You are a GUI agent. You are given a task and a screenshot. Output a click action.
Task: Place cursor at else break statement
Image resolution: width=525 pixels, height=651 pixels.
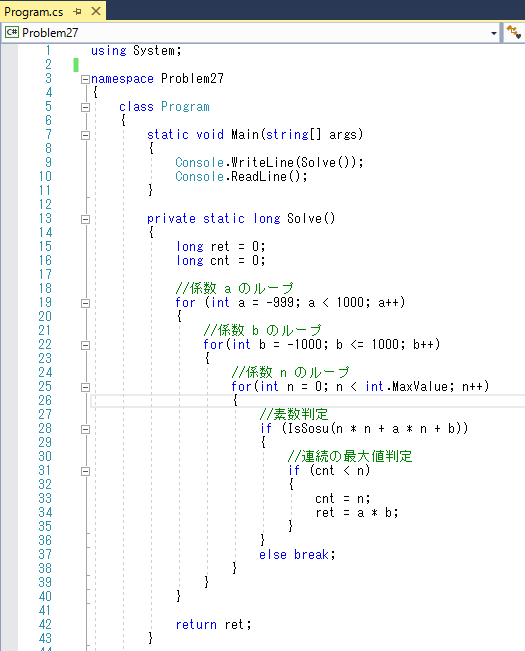297,555
